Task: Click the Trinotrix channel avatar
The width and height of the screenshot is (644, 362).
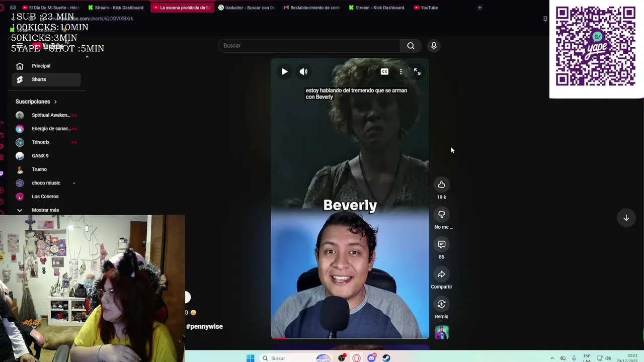Action: (x=20, y=142)
